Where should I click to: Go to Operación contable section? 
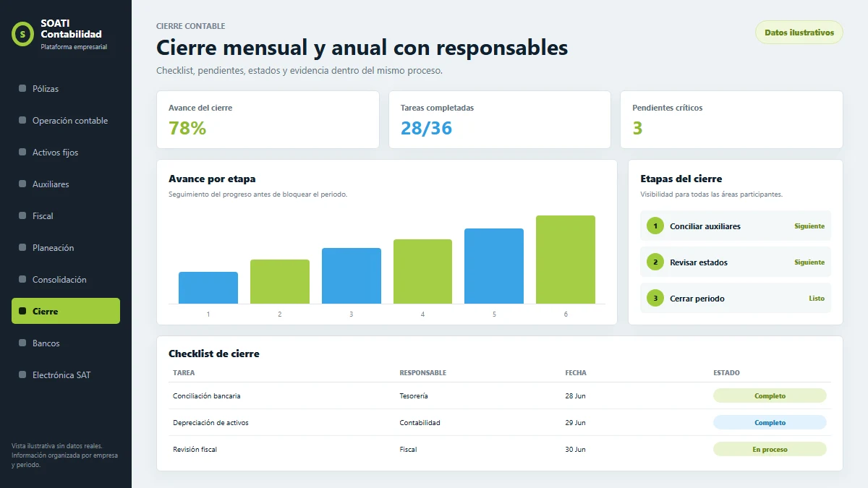click(66, 121)
